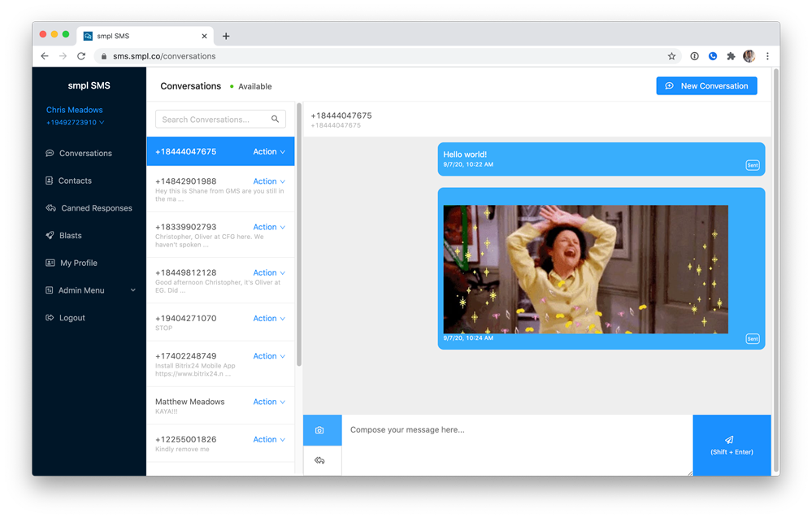Start a New Conversation
This screenshot has height=518, width=812.
click(706, 86)
